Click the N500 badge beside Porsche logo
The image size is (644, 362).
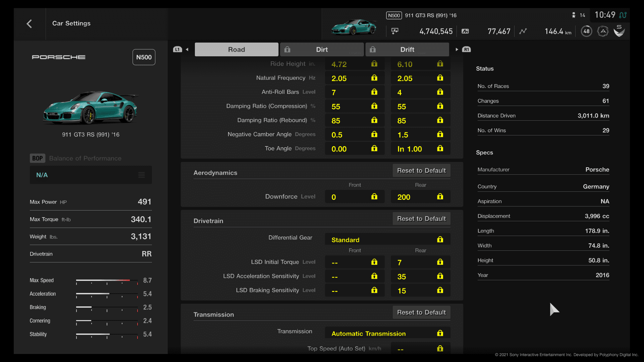click(x=144, y=57)
